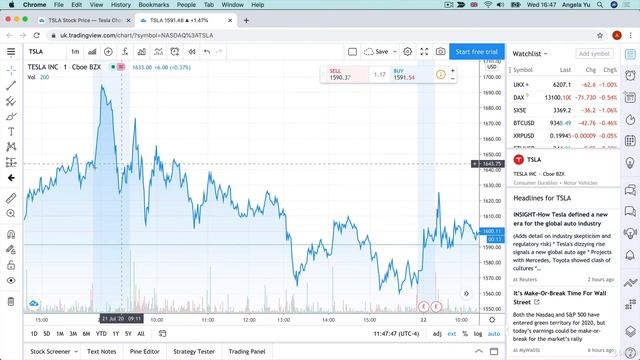
Task: Open indicator templates
Action: coord(158,52)
